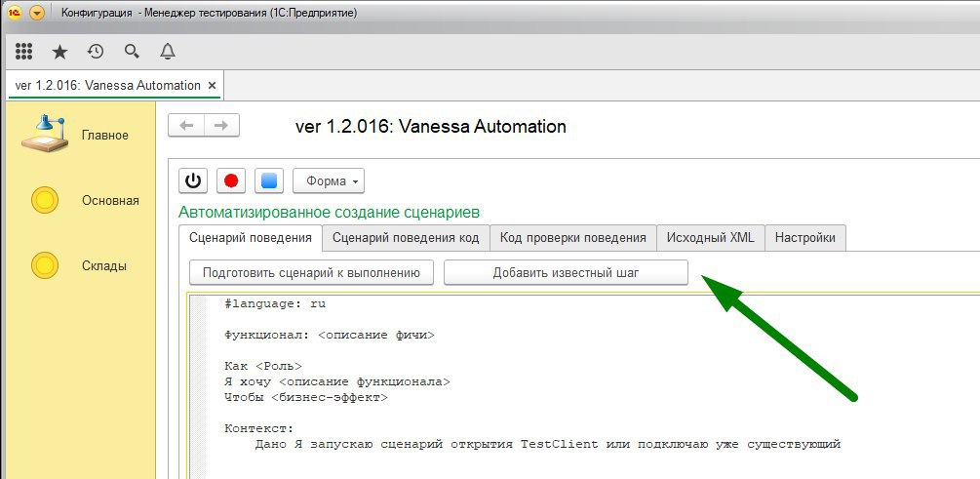Viewport: 980px width, 479px height.
Task: Click the Автоматизированное создание сценариев heading
Action: 330,213
